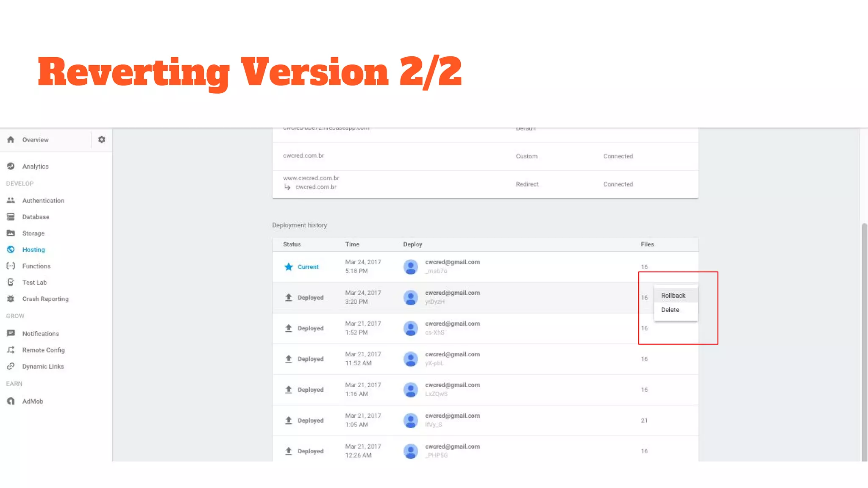Viewport: 868px width, 488px height.
Task: Click the page's vertical scrollbar
Action: [864, 339]
